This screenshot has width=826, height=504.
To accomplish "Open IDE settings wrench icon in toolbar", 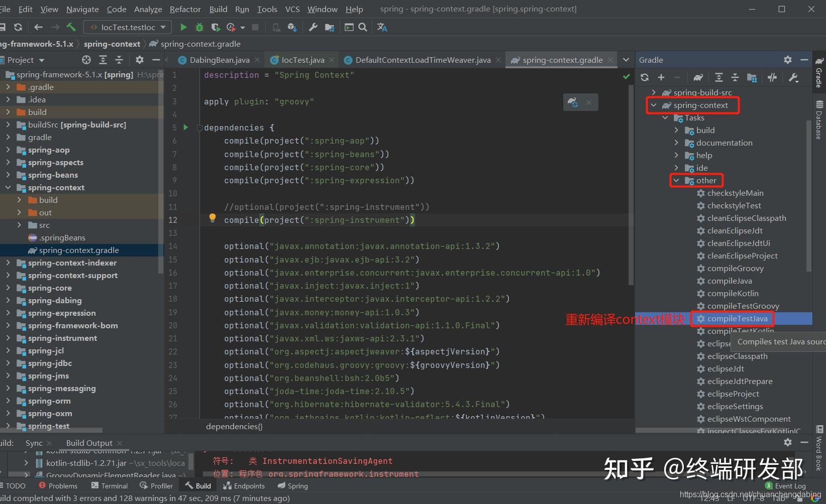I will tap(313, 27).
